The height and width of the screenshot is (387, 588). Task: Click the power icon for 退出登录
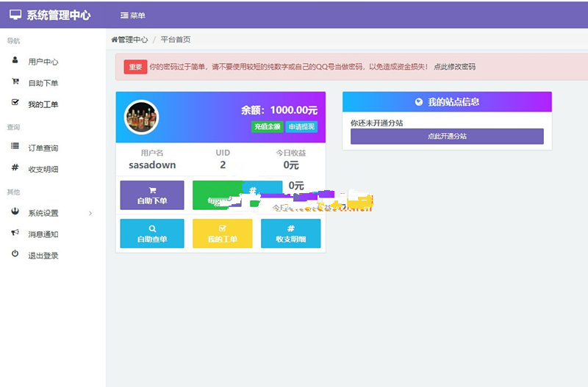[15, 253]
